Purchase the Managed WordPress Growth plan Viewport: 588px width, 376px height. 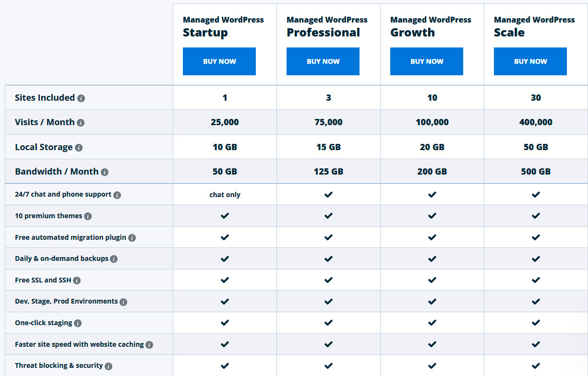[426, 61]
